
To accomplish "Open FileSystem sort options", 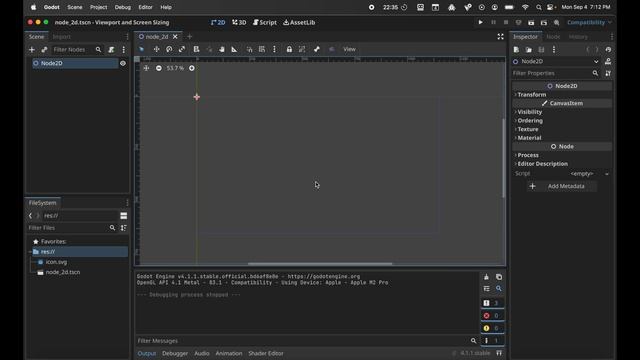I will 124,228.
